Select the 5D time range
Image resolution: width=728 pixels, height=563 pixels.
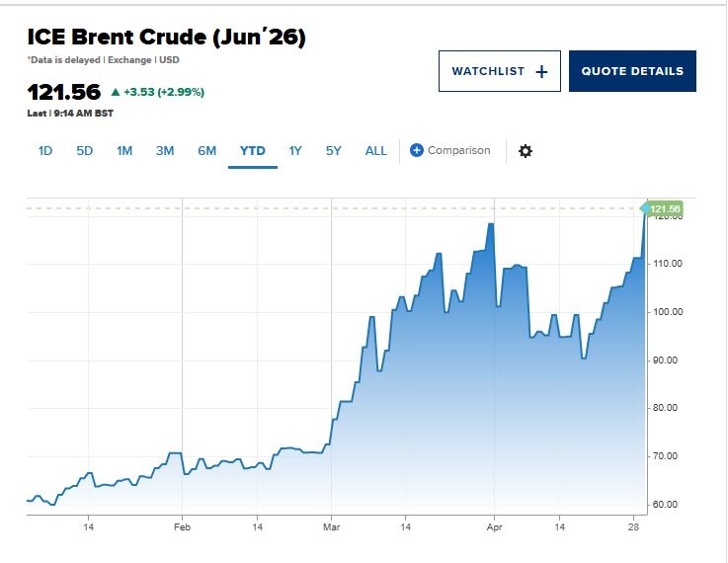click(x=85, y=151)
